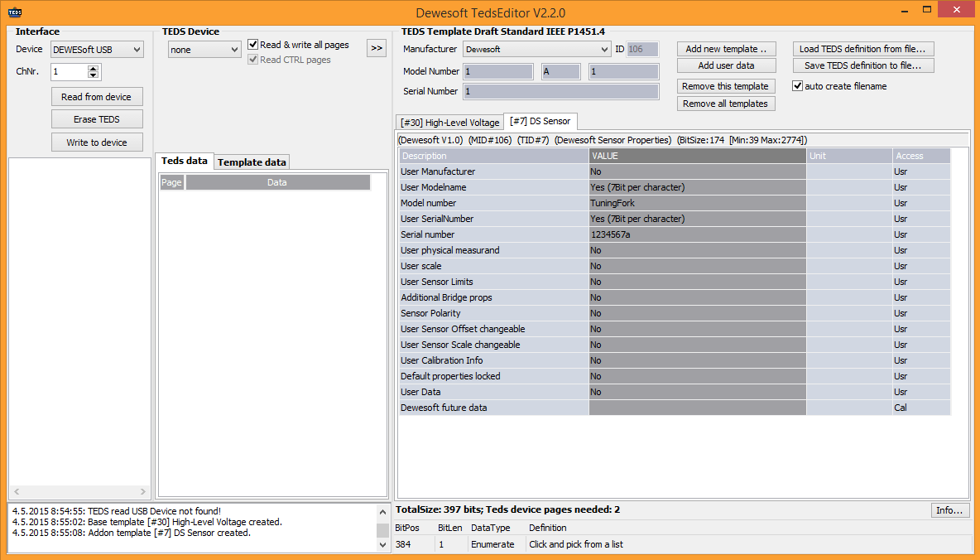The height and width of the screenshot is (560, 980).
Task: Click User Data value cell
Action: pos(698,392)
